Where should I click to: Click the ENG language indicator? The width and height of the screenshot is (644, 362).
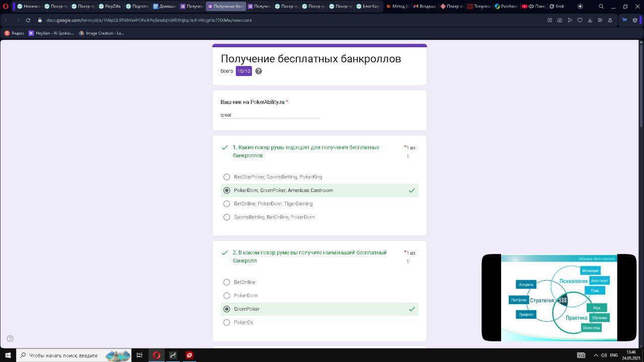614,355
